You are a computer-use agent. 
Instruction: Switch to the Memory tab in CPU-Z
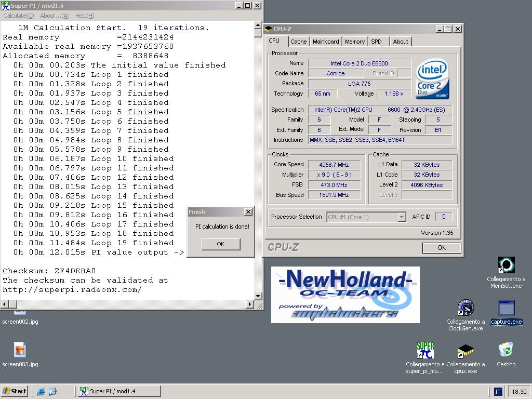pos(354,42)
